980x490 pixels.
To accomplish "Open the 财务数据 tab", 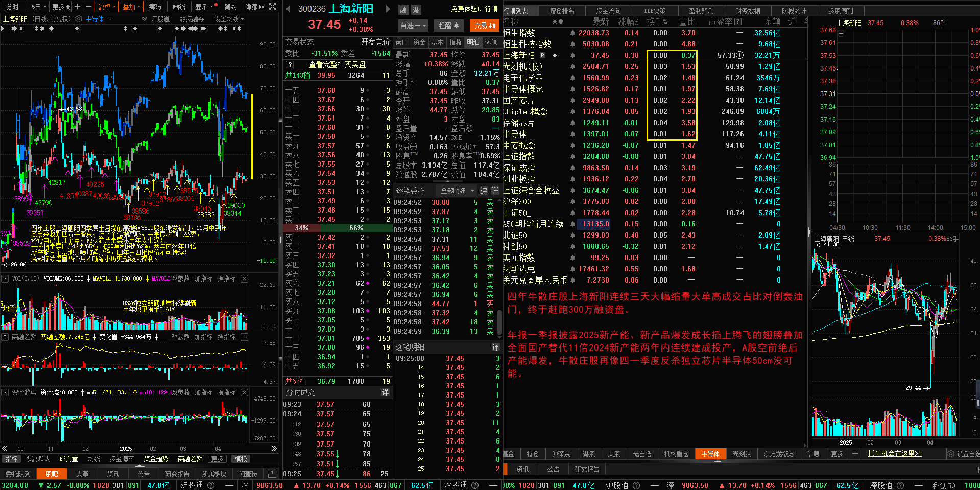I will click(x=748, y=11).
